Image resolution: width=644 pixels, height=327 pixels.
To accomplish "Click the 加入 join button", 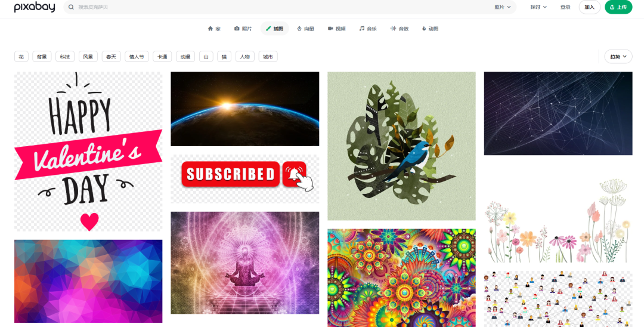I will 589,7.
